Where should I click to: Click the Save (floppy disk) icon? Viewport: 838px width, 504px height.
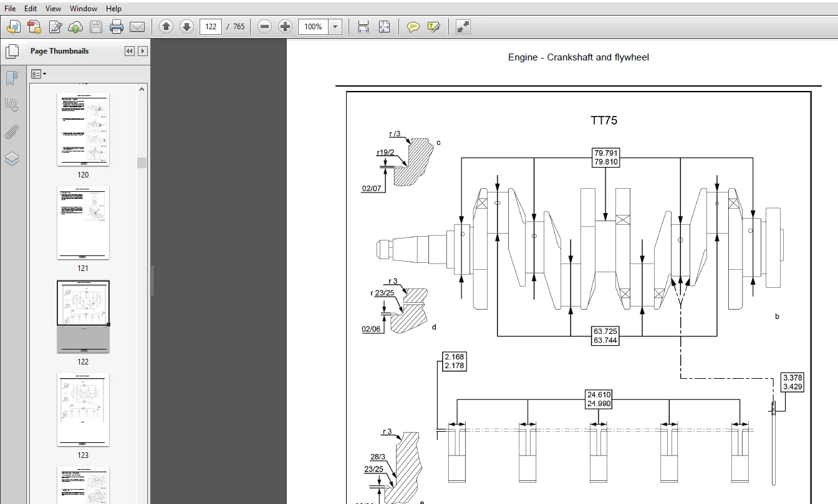pyautogui.click(x=95, y=27)
